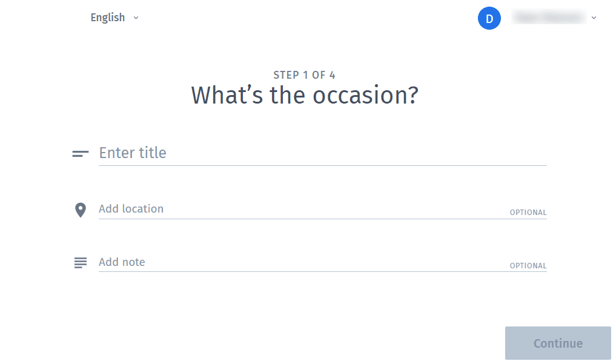
Task: Click OPTIONAL label on note field
Action: click(528, 266)
